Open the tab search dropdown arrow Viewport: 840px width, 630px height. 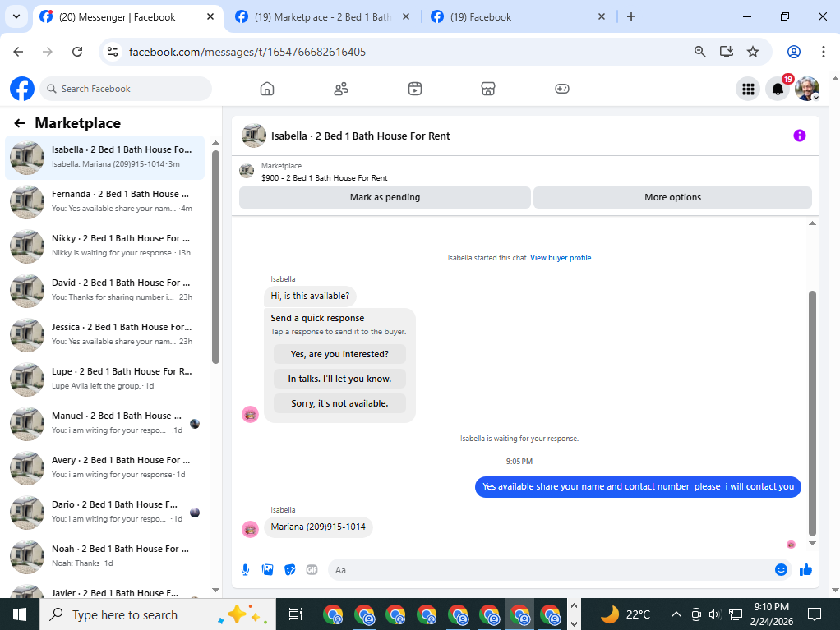click(16, 16)
